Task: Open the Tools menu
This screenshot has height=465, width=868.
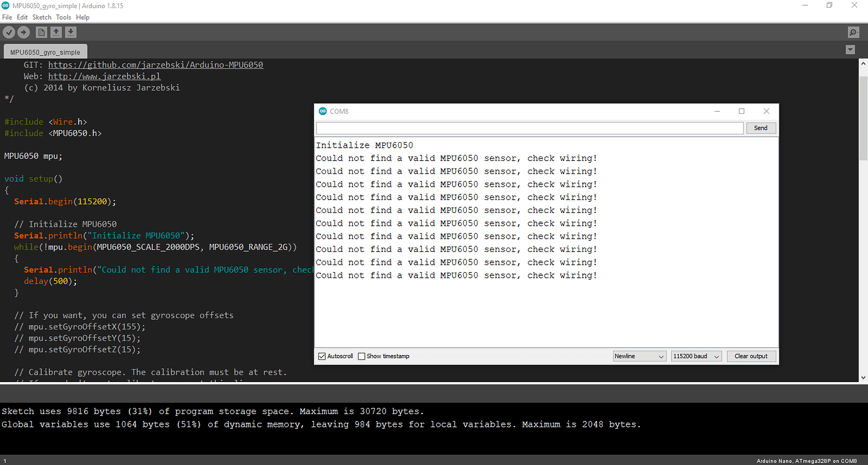Action: 63,17
